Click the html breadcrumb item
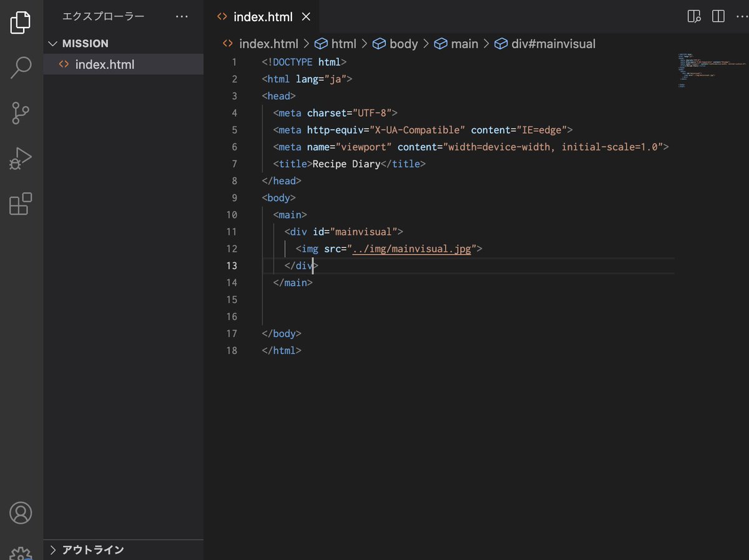The image size is (749, 560). (335, 44)
